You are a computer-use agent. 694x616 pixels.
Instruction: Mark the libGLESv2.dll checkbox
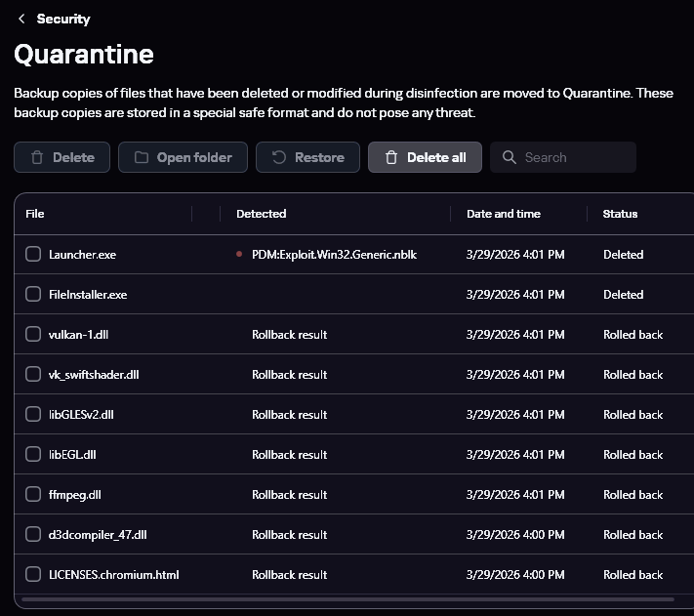[33, 414]
